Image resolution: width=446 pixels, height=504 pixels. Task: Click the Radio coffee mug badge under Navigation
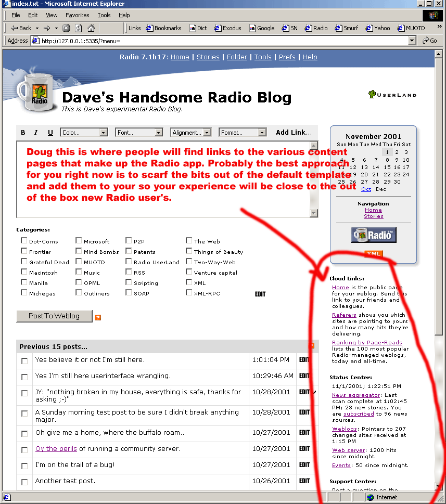coord(373,235)
